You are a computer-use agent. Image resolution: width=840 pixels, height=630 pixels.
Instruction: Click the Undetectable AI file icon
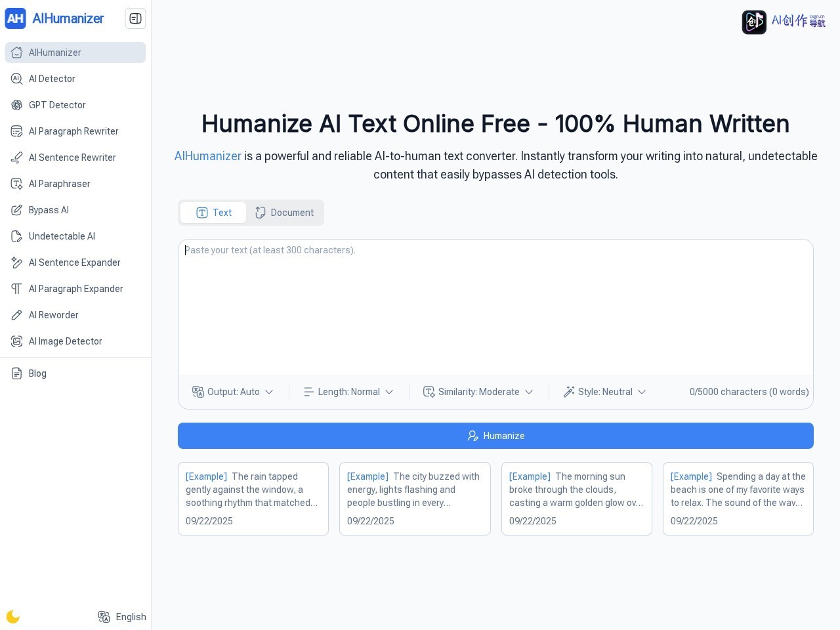click(17, 236)
